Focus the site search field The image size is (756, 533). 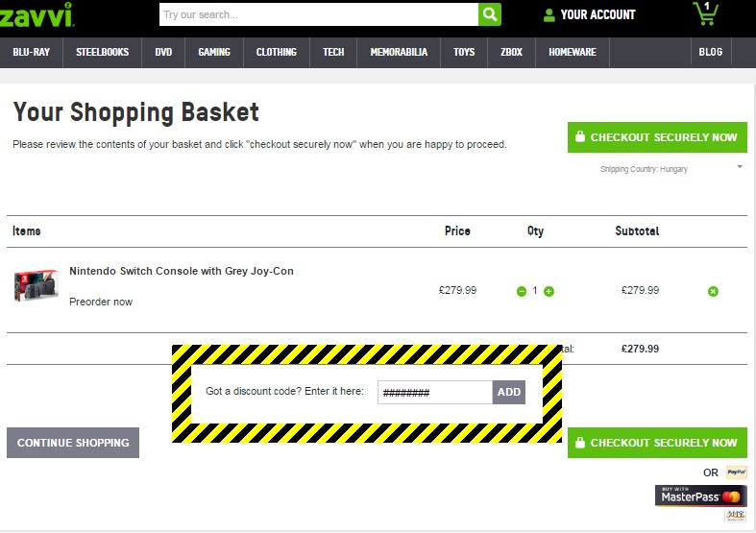click(x=319, y=14)
